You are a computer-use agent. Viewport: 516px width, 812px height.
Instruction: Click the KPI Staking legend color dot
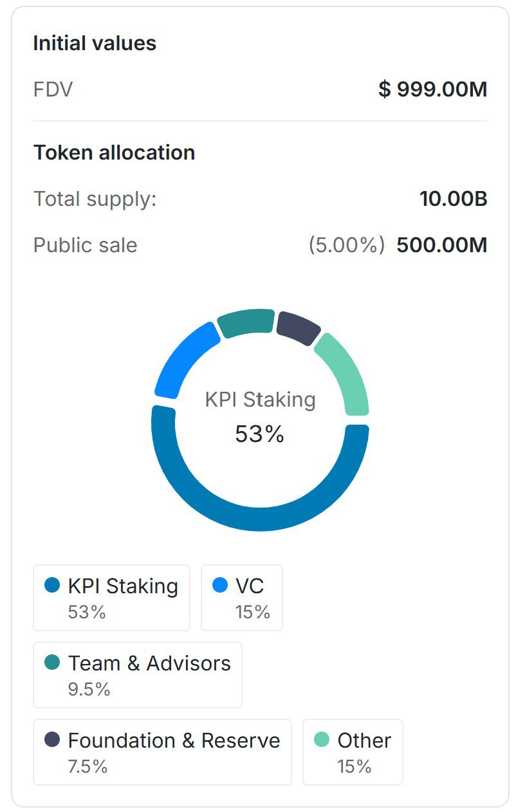tap(52, 586)
